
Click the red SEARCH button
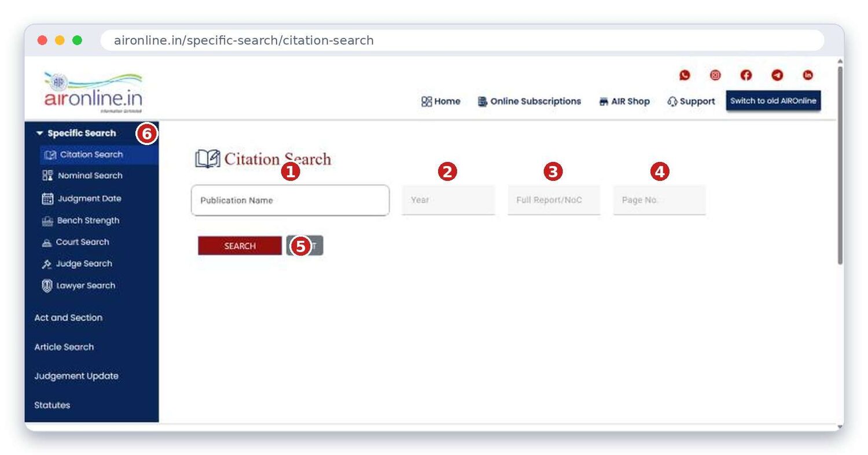tap(240, 246)
